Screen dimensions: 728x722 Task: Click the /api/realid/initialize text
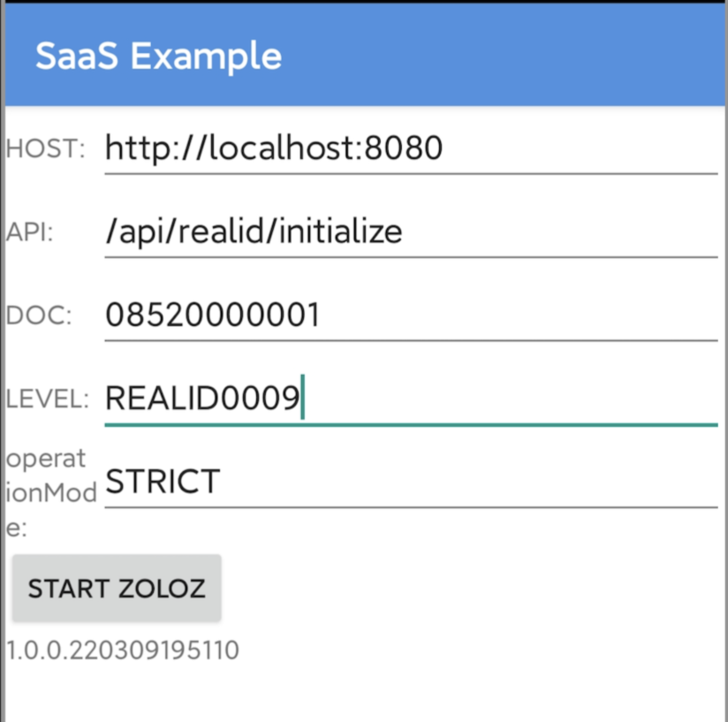tap(254, 231)
